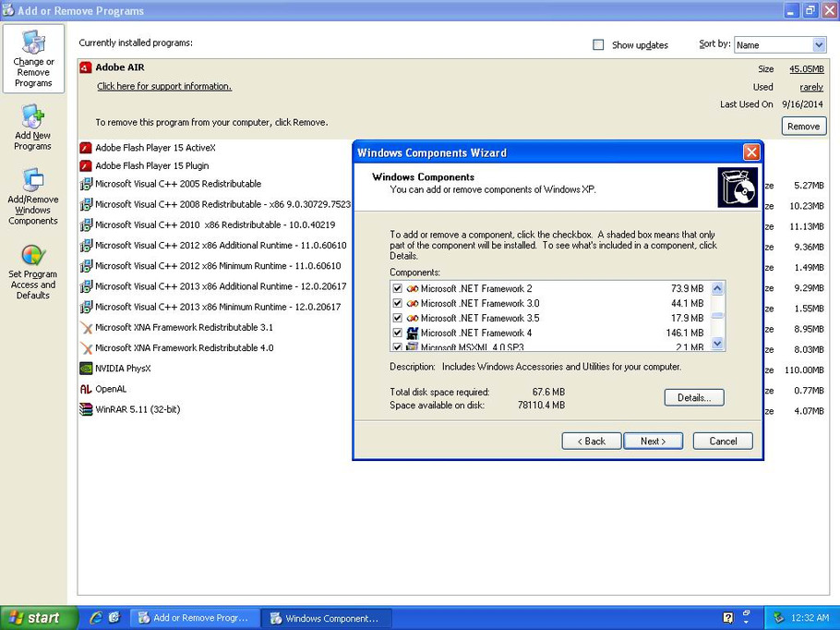The height and width of the screenshot is (630, 840).
Task: Click .NET Framework 4 component icon
Action: [x=412, y=333]
